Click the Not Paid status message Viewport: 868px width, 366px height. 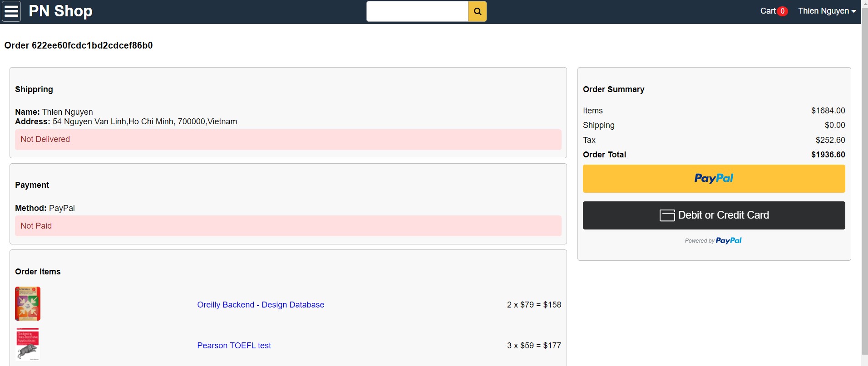coord(288,226)
